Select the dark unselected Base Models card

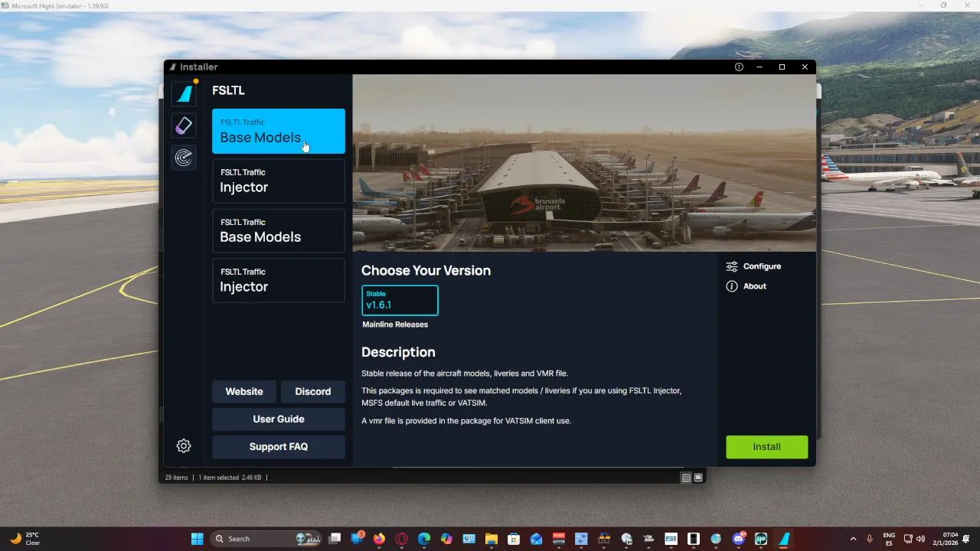pos(279,230)
